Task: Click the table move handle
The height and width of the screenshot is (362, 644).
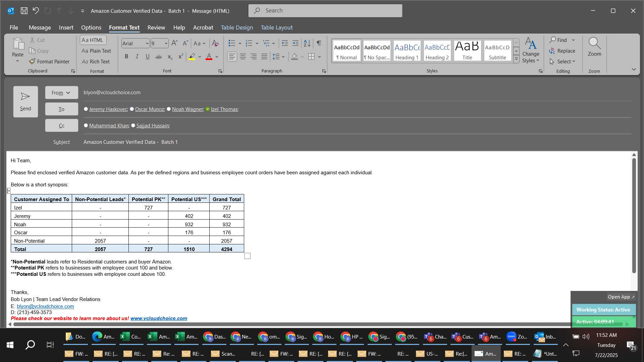Action: pyautogui.click(x=8, y=191)
